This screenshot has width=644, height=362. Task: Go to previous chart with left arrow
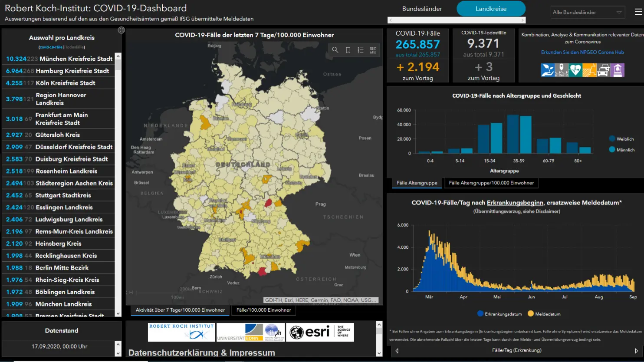point(397,351)
